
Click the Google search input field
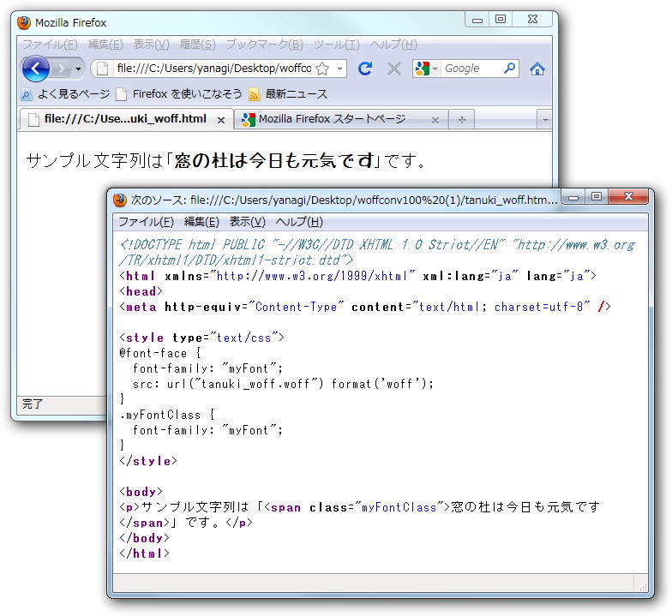coord(471,69)
